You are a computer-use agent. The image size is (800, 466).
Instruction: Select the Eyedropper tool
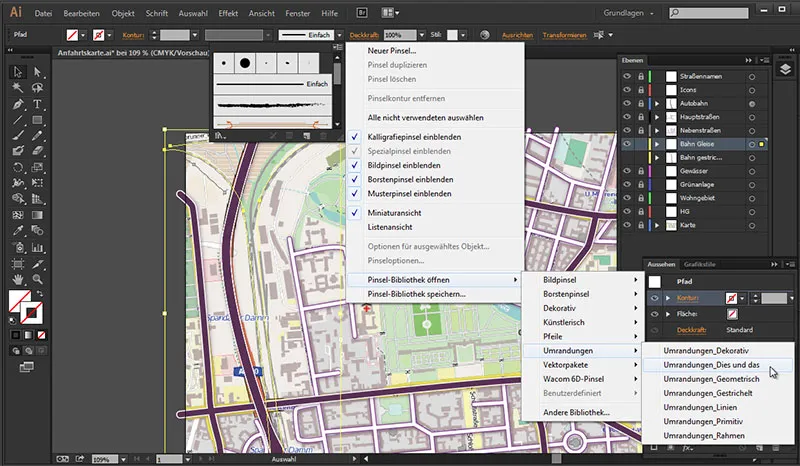tap(18, 231)
